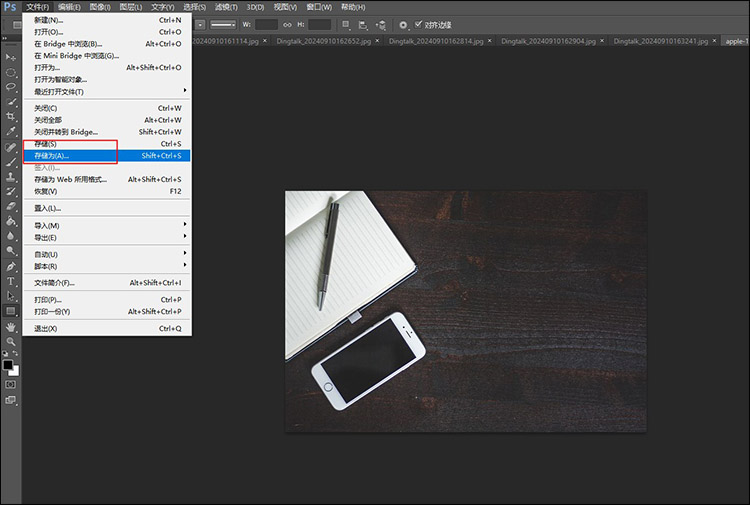Select the Healing Brush tool
750x505 pixels.
(x=11, y=147)
